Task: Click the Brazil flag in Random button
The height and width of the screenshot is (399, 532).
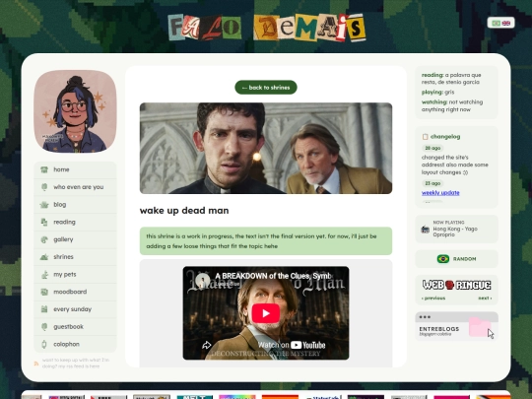Action: [x=443, y=259]
